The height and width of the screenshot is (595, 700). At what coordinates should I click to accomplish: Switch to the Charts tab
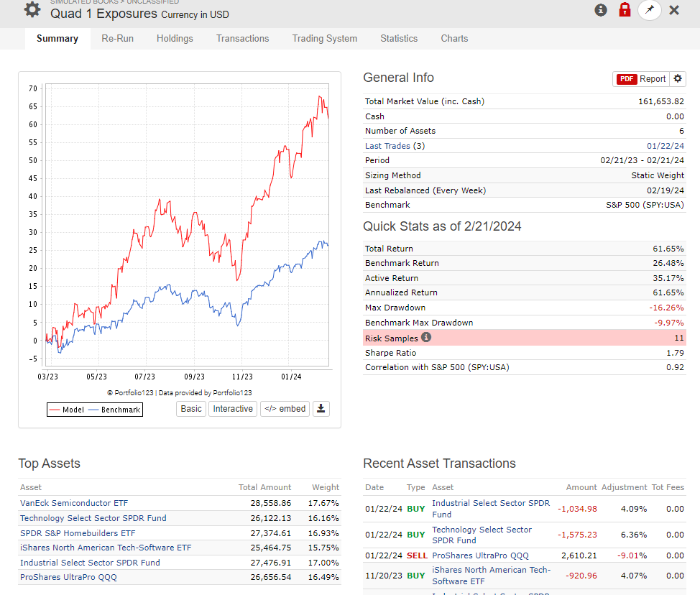[x=454, y=38]
